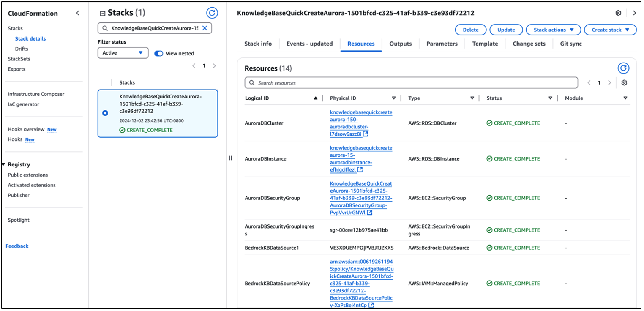Sort resources by Status column arrow
The height and width of the screenshot is (311, 644).
(x=550, y=98)
